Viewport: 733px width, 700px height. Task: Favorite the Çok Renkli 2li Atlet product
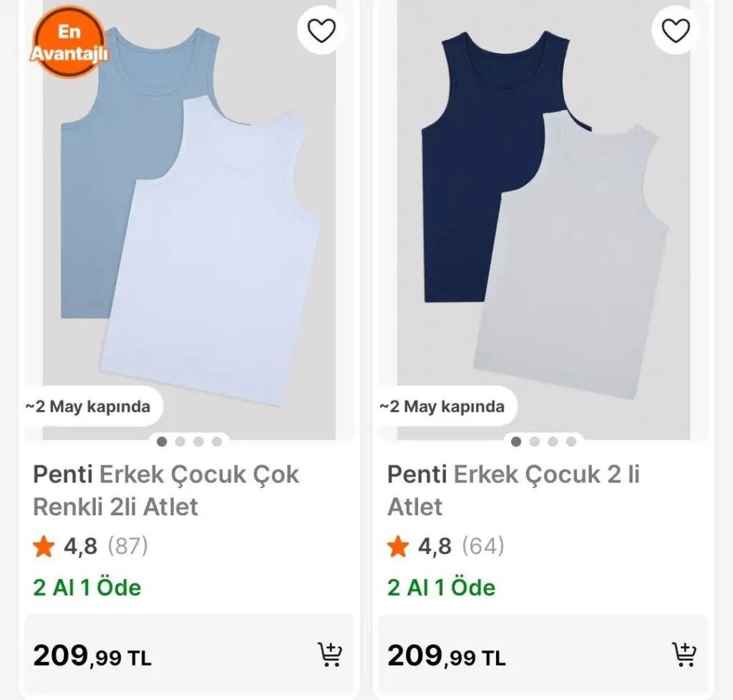[321, 30]
